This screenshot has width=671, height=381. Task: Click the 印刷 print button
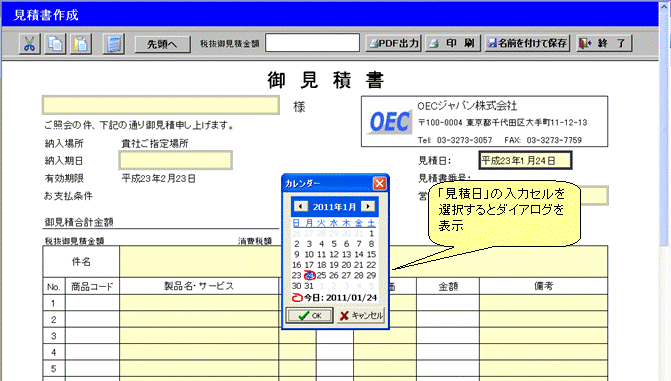pos(453,43)
